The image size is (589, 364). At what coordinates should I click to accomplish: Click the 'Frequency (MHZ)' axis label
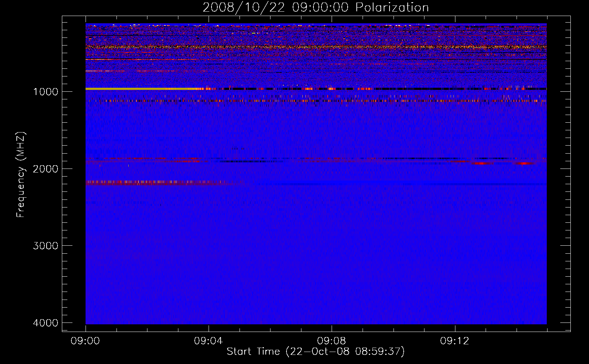coord(21,175)
